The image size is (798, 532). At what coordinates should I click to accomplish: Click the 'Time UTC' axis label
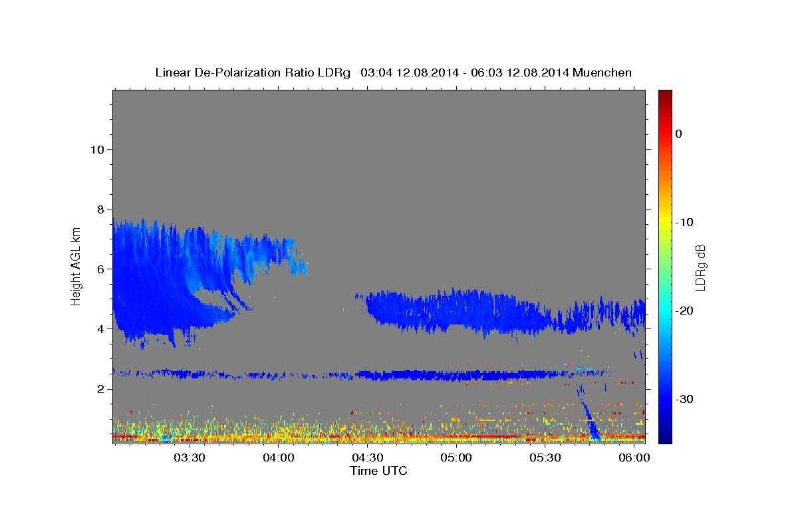coord(378,471)
